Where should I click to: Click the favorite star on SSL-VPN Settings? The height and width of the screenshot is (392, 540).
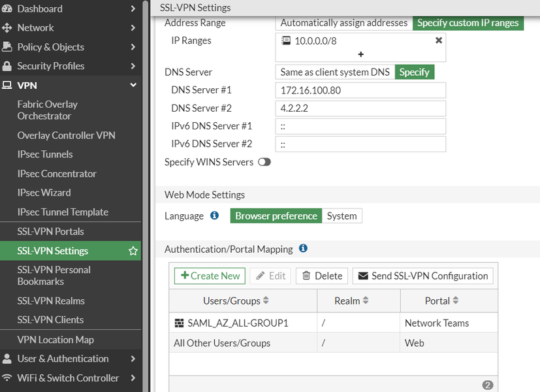(133, 251)
